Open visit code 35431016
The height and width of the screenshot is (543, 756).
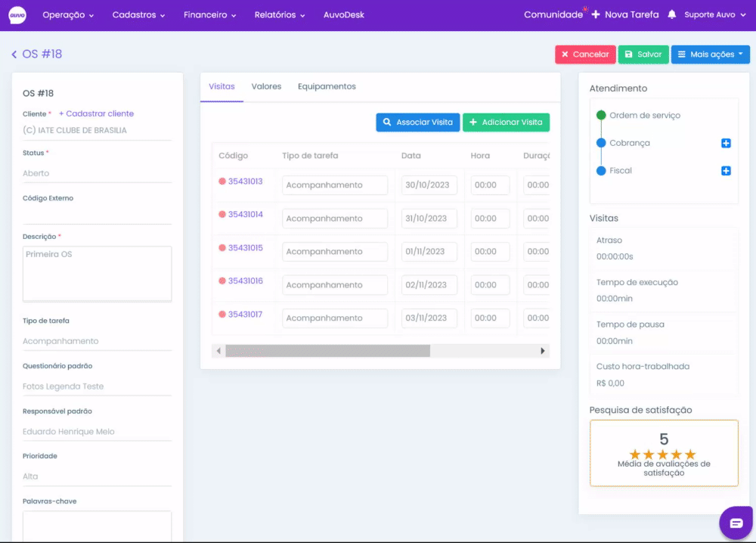pos(246,281)
